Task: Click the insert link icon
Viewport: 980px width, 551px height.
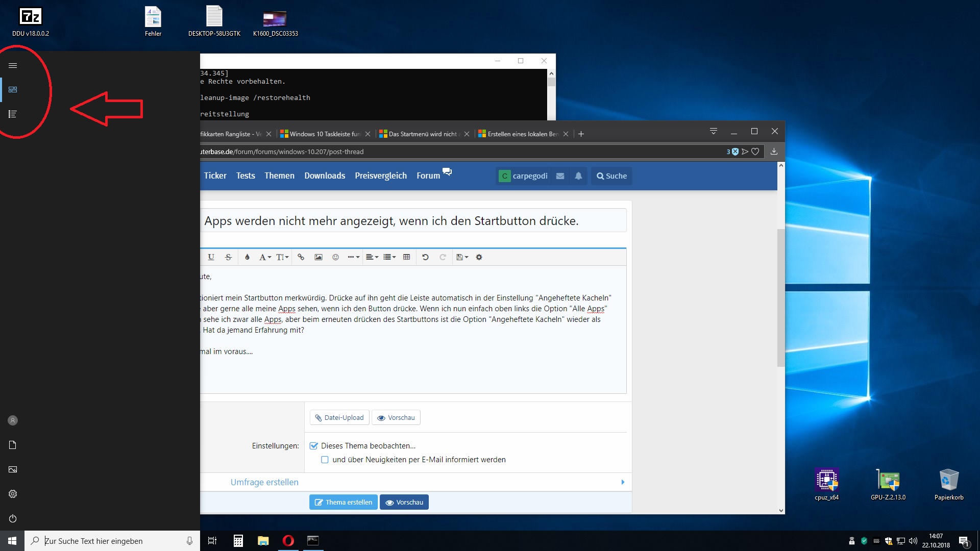Action: (301, 257)
